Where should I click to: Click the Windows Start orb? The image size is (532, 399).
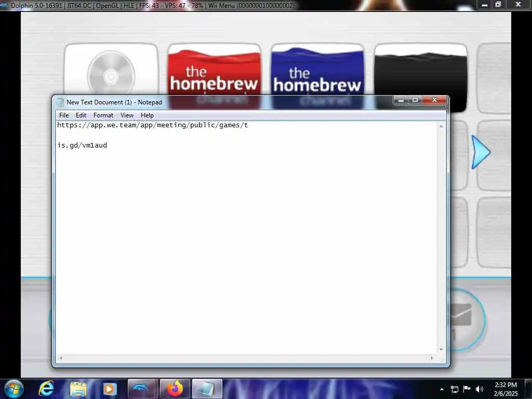coord(13,389)
